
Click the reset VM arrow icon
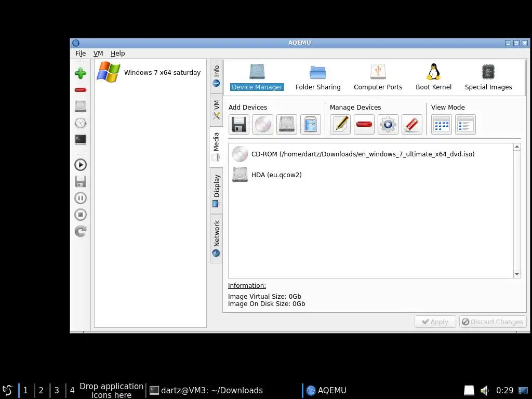81,231
